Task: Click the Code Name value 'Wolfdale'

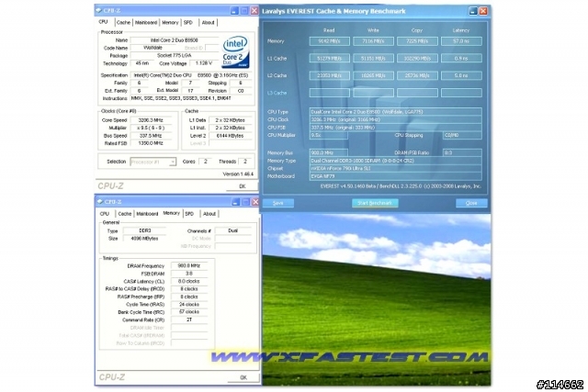Action: (x=153, y=48)
